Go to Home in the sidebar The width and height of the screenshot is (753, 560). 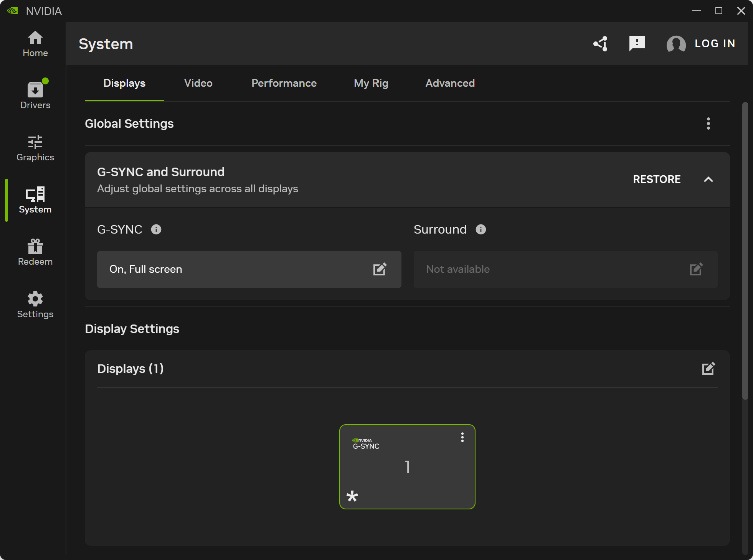pyautogui.click(x=35, y=44)
